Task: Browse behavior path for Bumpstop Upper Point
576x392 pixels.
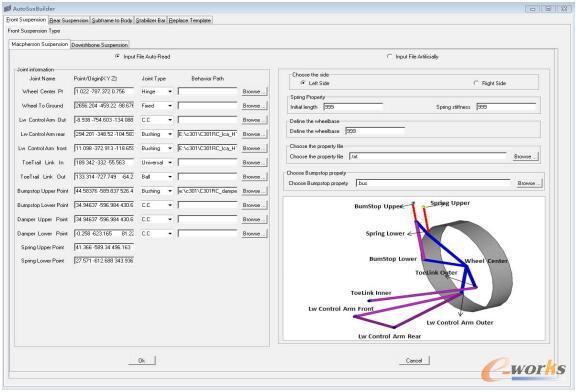Action: pos(254,191)
